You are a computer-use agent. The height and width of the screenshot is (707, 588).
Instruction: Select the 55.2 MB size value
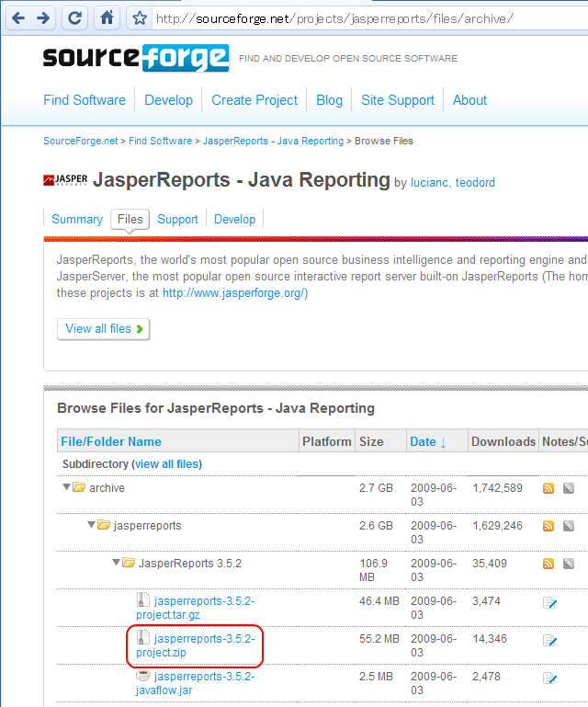coord(379,639)
